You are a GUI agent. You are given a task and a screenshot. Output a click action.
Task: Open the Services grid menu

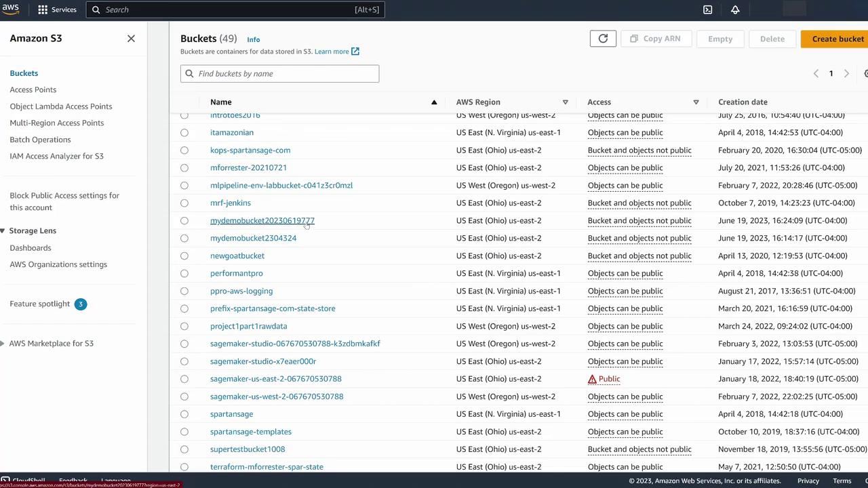click(57, 9)
